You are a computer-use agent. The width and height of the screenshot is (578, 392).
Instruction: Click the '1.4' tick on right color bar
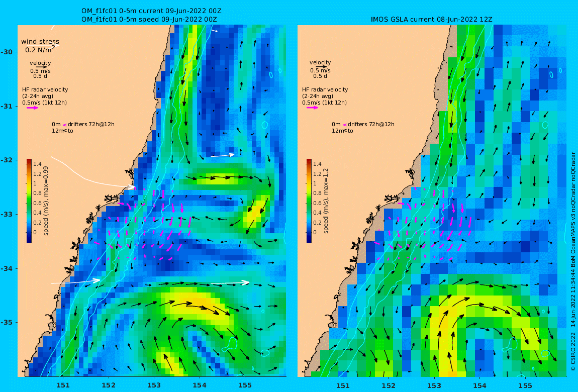317,164
